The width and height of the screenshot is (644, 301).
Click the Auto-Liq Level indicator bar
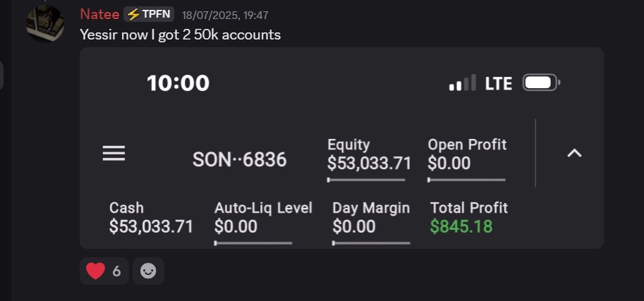[253, 243]
